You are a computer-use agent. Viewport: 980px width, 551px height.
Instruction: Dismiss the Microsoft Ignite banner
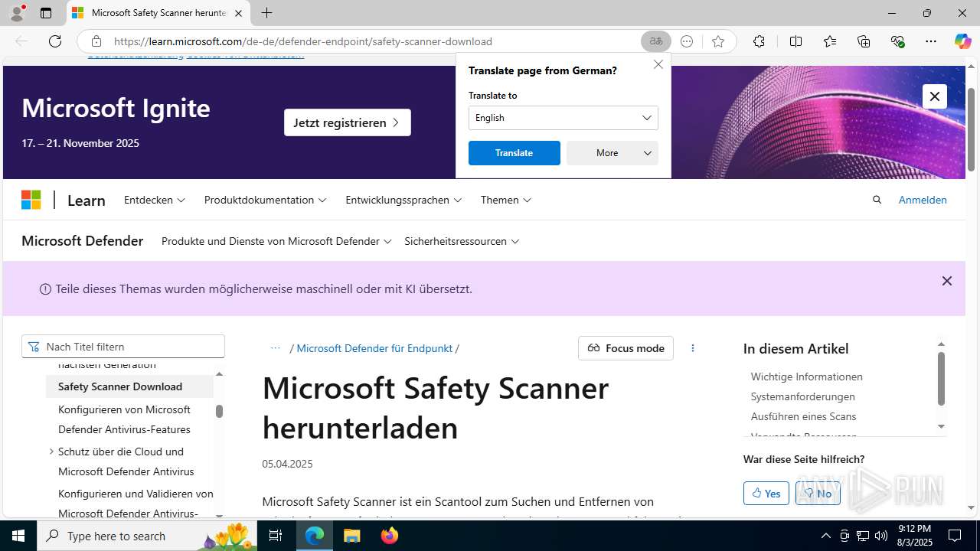(934, 96)
